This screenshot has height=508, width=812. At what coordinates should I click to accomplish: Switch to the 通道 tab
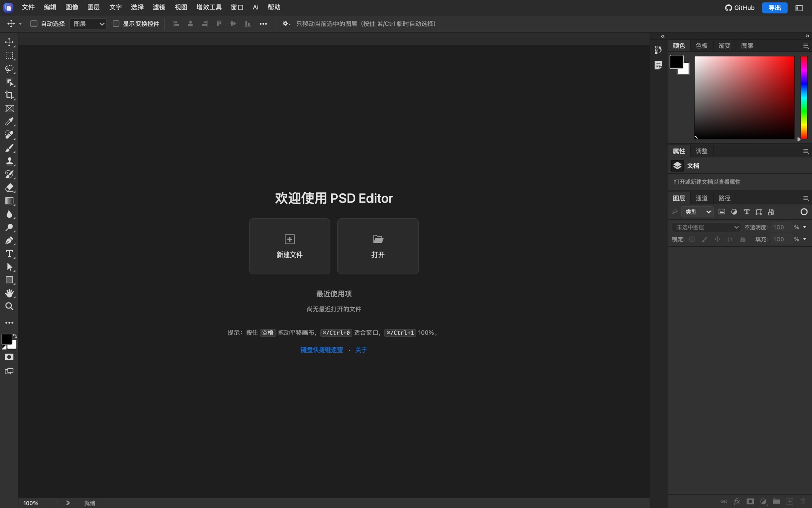[x=701, y=198]
